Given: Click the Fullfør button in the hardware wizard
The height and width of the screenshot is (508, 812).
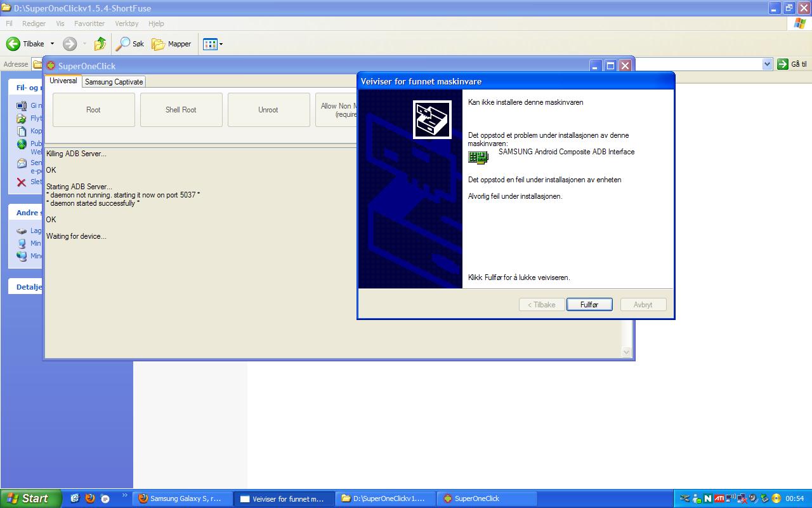Looking at the screenshot, I should tap(589, 305).
